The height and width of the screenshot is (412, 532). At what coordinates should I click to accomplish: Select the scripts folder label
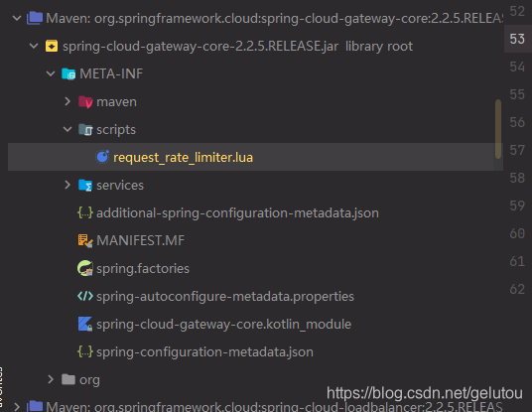pyautogui.click(x=116, y=130)
